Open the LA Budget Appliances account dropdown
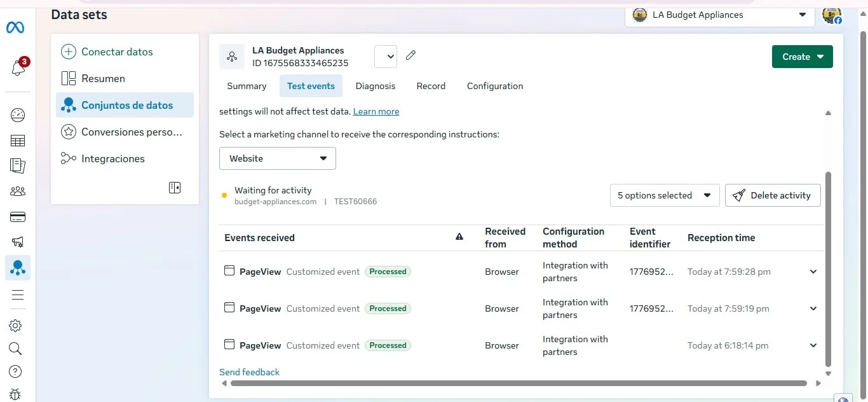 pyautogui.click(x=720, y=15)
